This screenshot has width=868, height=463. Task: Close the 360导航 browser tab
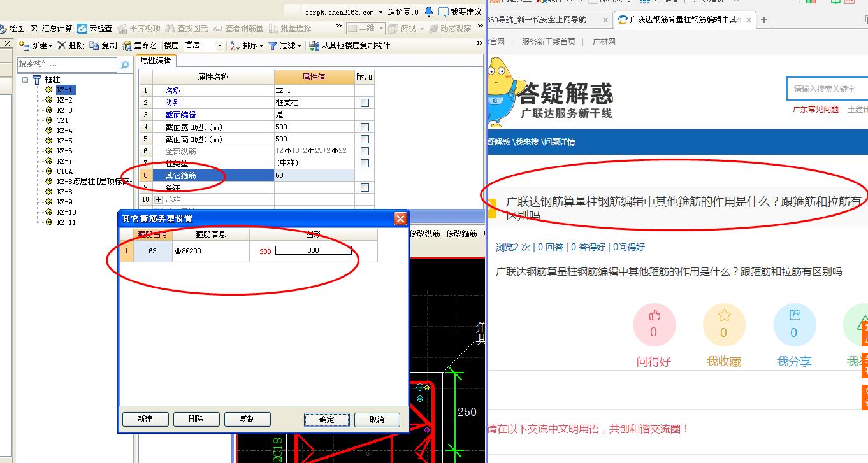pyautogui.click(x=605, y=20)
